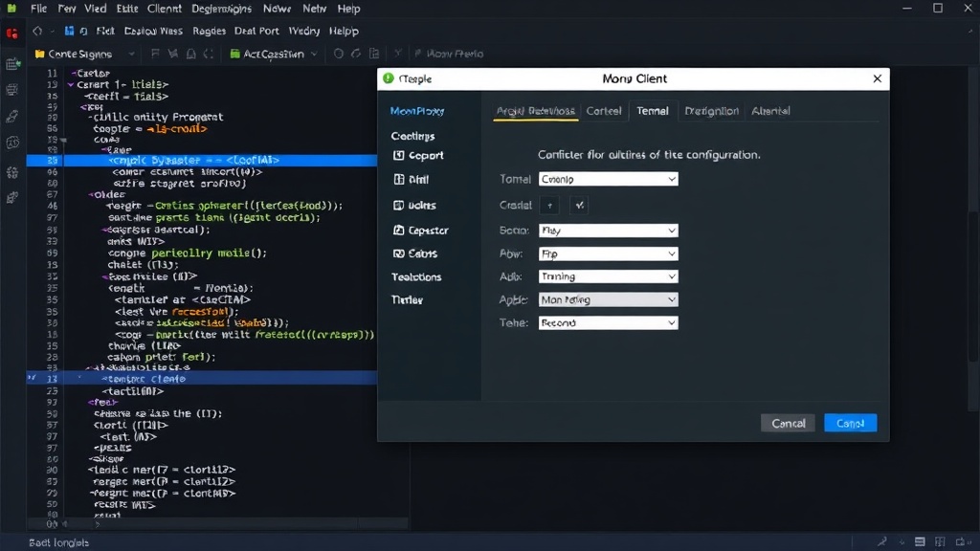Viewport: 980px width, 551px height.
Task: Click the yellow folder icon beside Conte Signos
Action: pos(39,54)
